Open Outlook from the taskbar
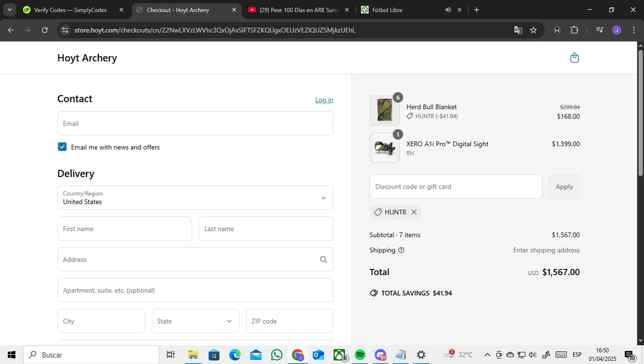Screen dimensions: 644x364 pos(318,355)
